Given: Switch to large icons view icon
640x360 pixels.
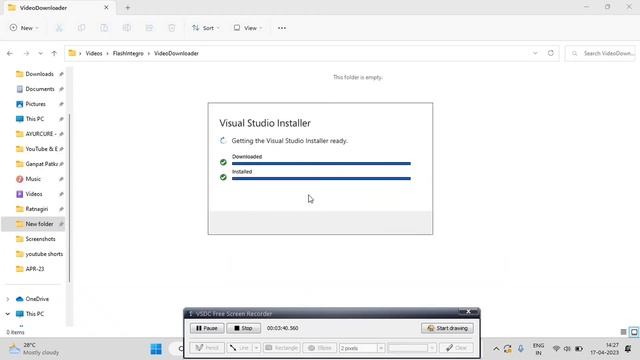Looking at the screenshot, I should pos(634,332).
